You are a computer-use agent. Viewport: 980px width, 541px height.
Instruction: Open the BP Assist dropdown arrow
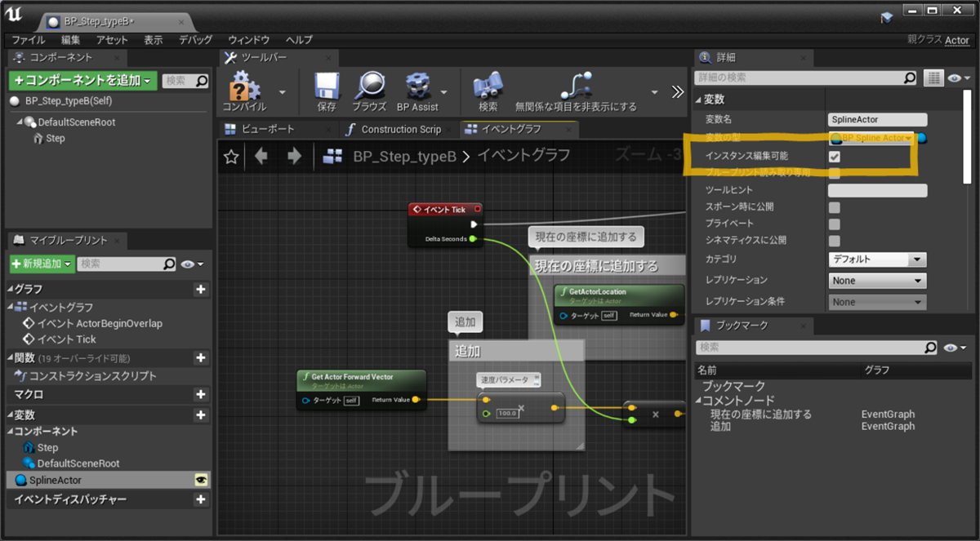coord(444,92)
